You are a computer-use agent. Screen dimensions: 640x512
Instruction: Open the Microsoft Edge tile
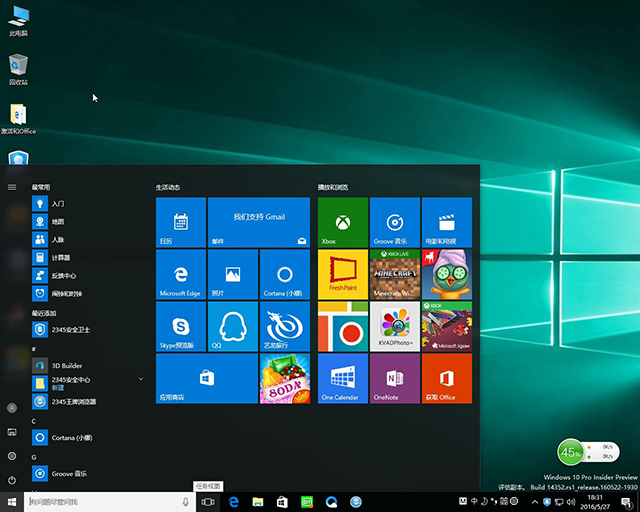pos(181,275)
